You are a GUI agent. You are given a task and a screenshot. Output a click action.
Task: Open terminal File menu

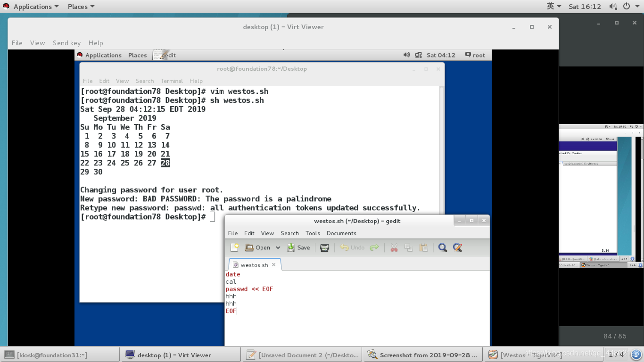coord(88,81)
